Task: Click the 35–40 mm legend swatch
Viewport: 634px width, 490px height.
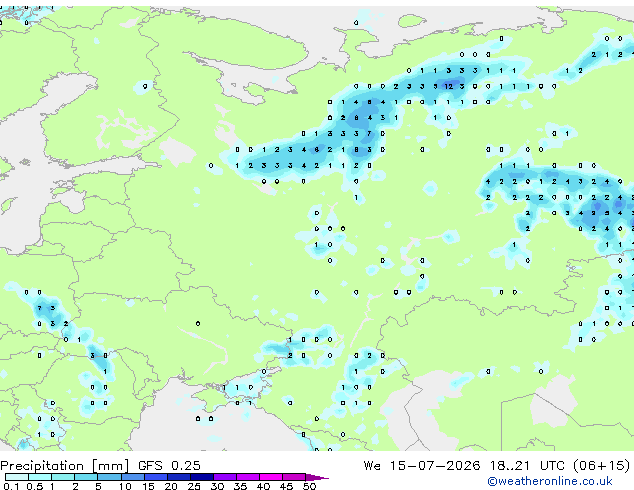Action: 247,477
